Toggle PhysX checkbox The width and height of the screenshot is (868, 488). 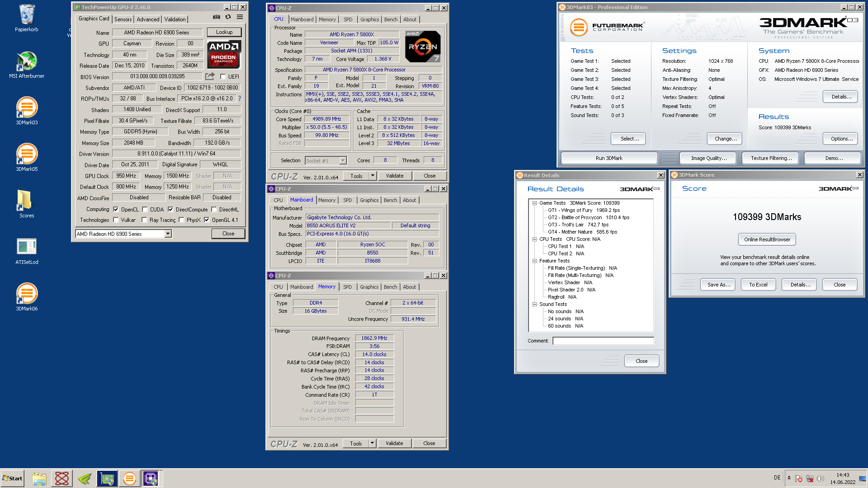[x=181, y=220]
